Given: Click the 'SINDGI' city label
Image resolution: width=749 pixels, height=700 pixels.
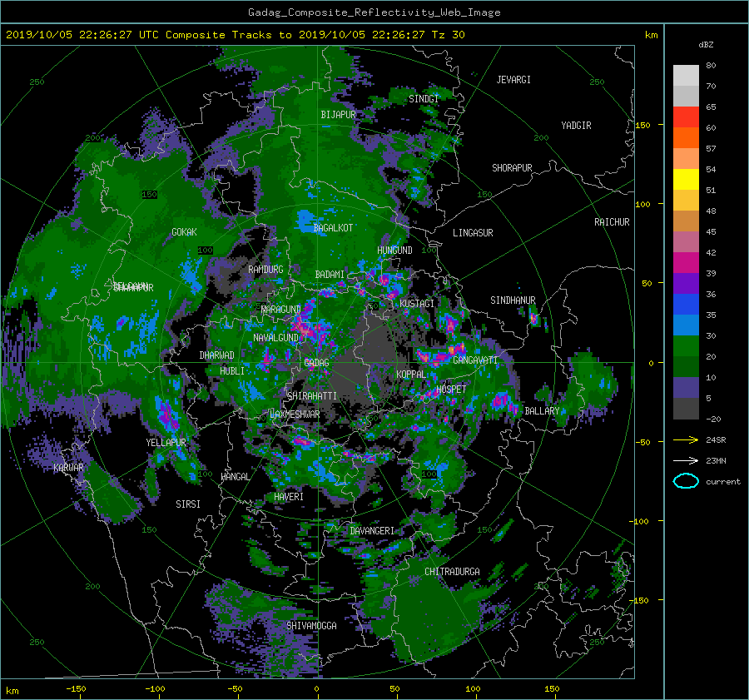Looking at the screenshot, I should pyautogui.click(x=424, y=99).
